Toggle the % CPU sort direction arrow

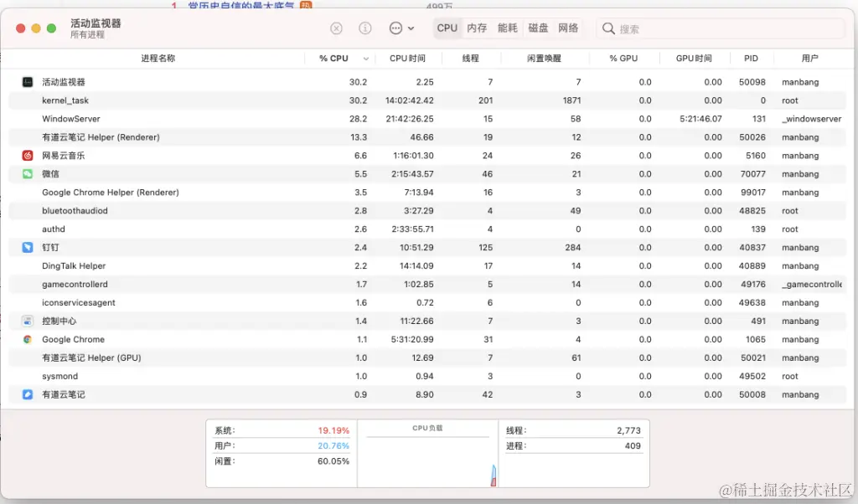pos(366,59)
